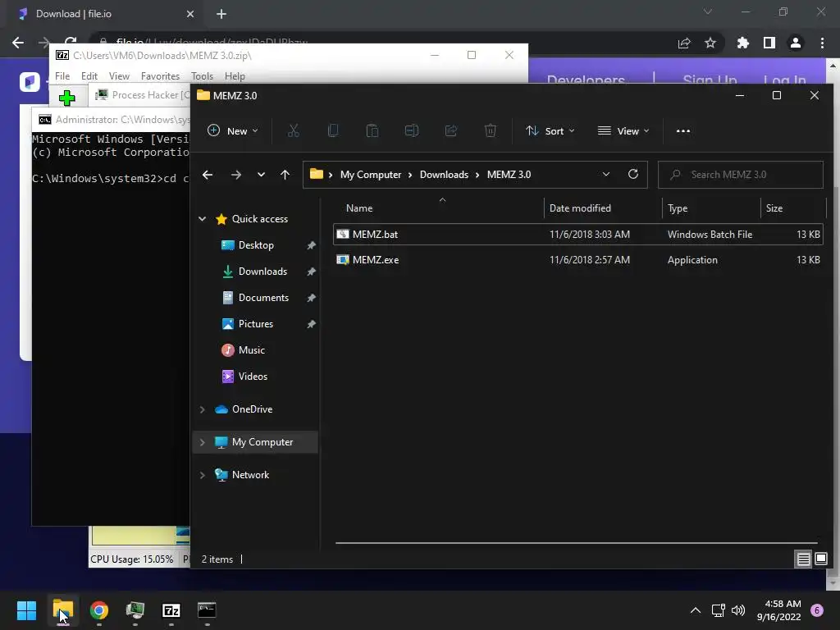Click the Copy icon in Explorer toolbar

click(x=333, y=130)
